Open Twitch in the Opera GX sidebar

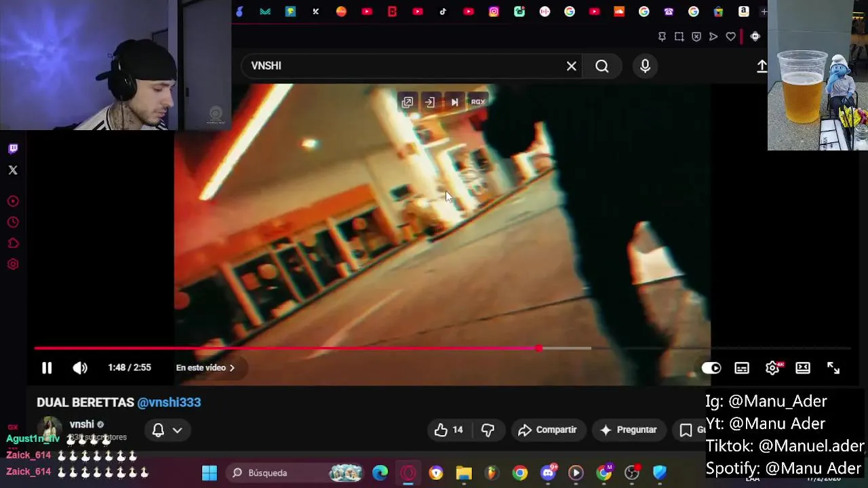point(13,148)
